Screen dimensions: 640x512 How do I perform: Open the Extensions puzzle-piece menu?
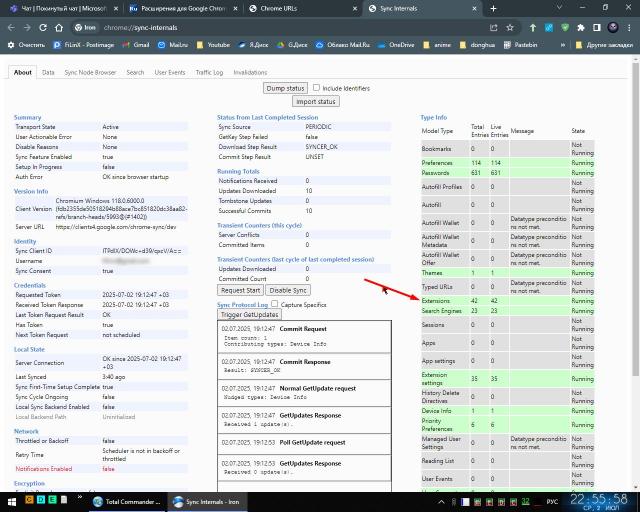(x=581, y=28)
